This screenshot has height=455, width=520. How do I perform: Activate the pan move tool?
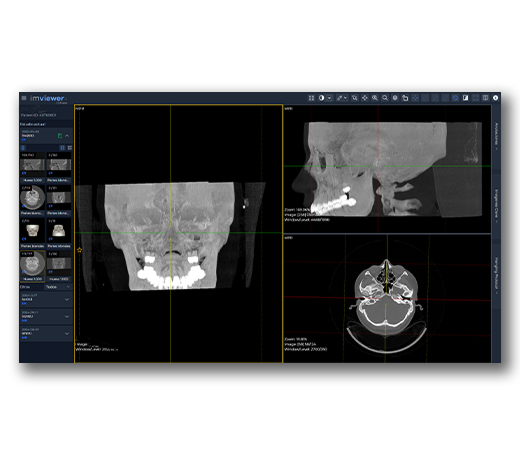365,98
